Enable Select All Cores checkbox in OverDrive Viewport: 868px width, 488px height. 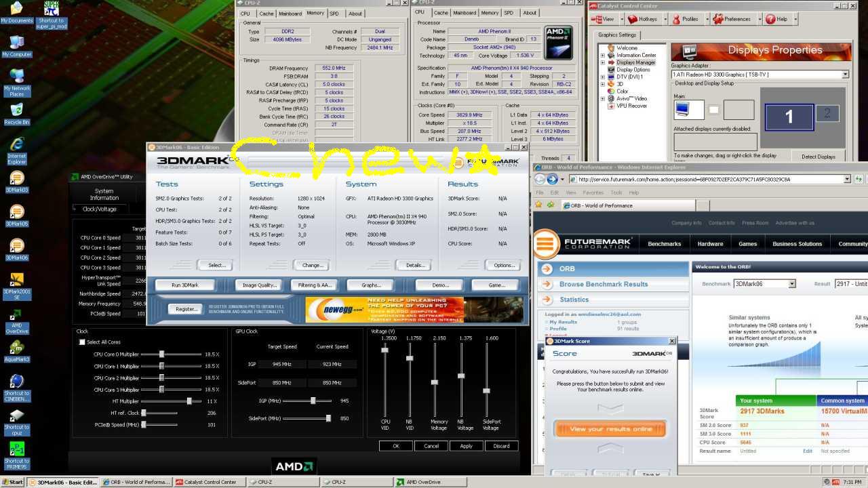click(83, 342)
